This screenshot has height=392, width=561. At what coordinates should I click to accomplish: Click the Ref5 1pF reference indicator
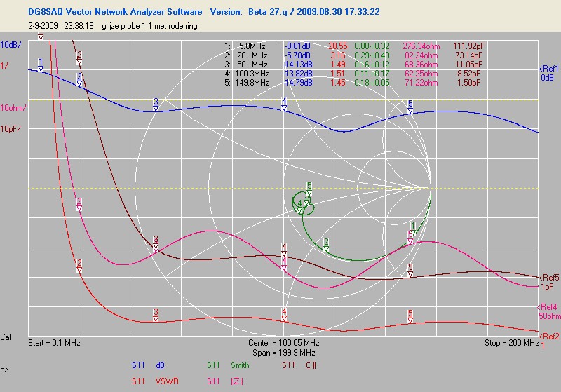coord(548,283)
